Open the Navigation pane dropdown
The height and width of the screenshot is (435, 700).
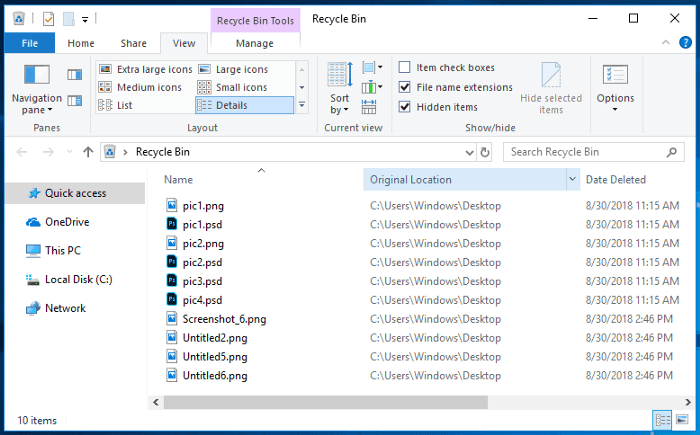[x=37, y=89]
